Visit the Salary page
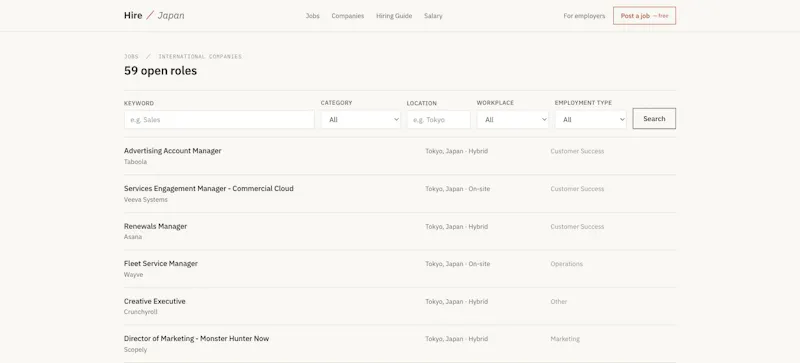 [433, 16]
